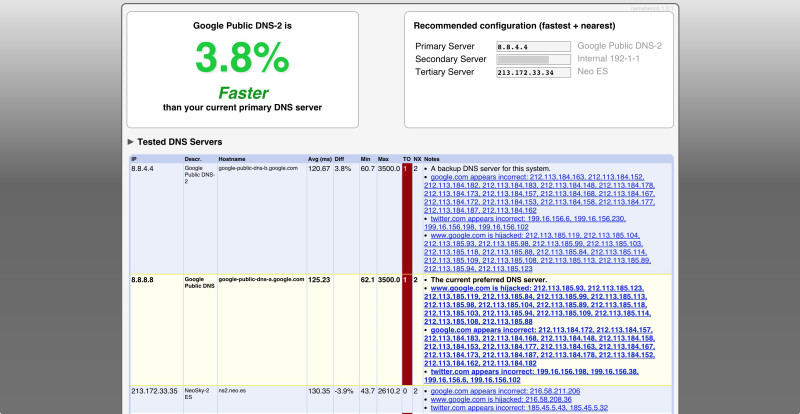This screenshot has width=800, height=414.
Task: Open google.com appears incorrect: 216.58.211.206 link
Action: pos(505,391)
